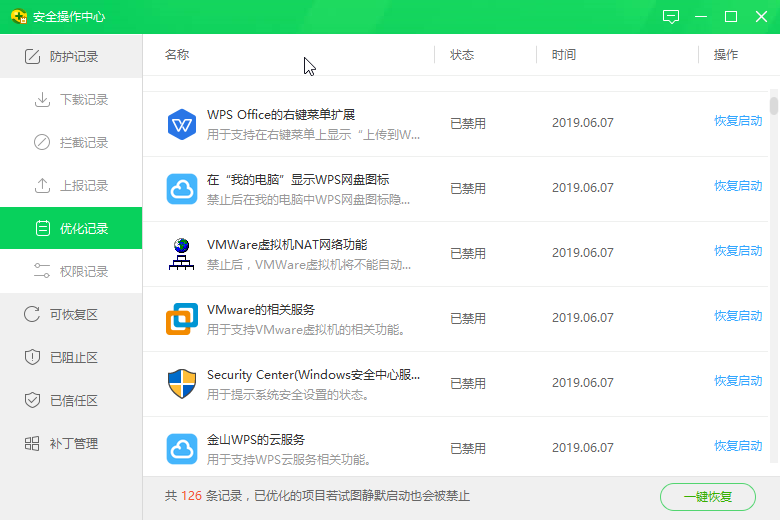Viewport: 780px width, 520px height.
Task: Switch to 上报记录 tab
Action: (71, 186)
